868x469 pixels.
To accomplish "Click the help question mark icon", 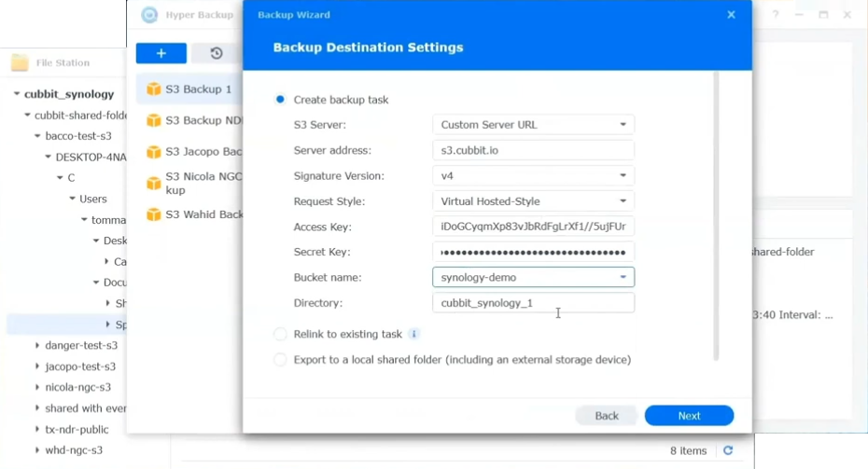I will 776,15.
